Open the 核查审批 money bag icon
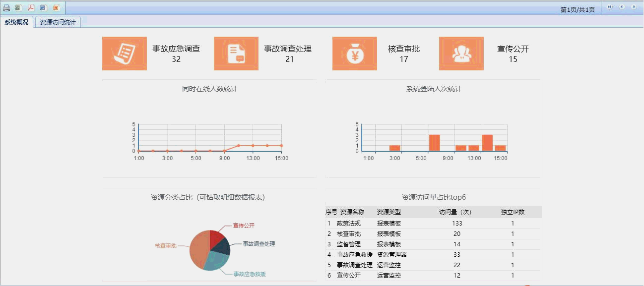The width and height of the screenshot is (644, 286). [355, 54]
